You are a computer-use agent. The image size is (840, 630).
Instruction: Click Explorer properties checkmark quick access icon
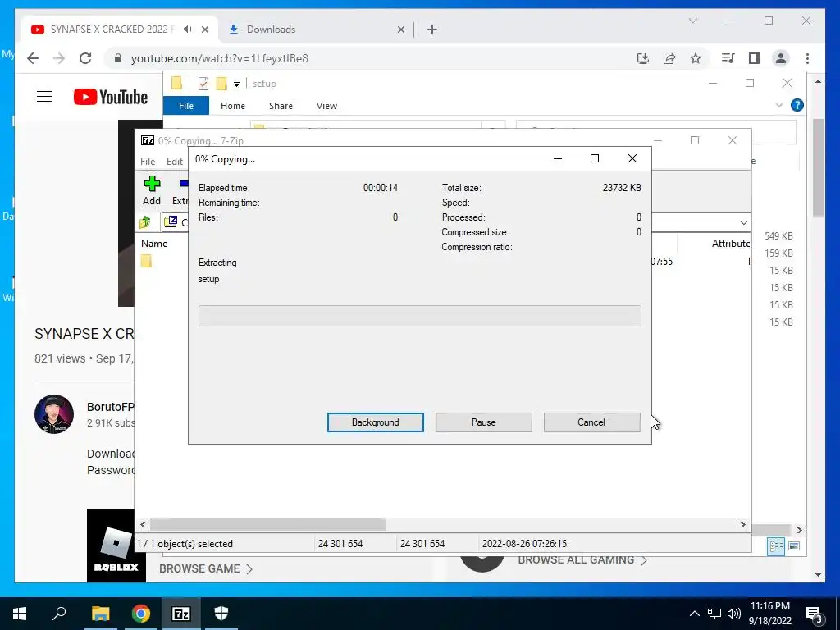tap(203, 84)
